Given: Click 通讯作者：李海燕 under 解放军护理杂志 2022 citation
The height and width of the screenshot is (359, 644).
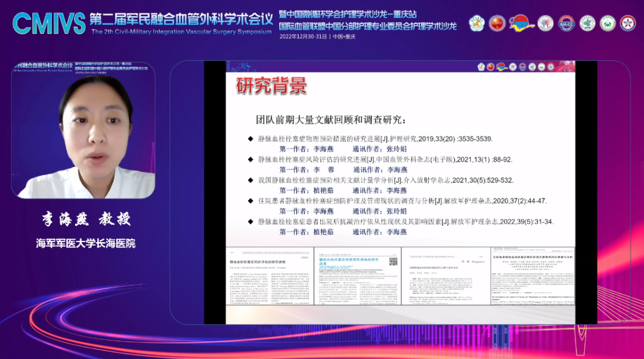Looking at the screenshot, I should click(379, 231).
